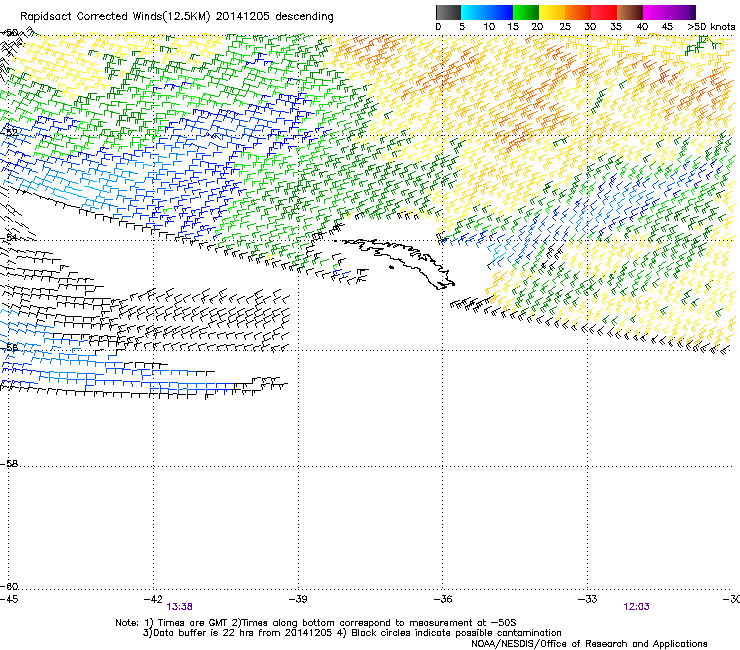Click the chart title 'Rapidsact Corrected Winds(12.5KM)'
The width and height of the screenshot is (740, 650).
tap(115, 17)
